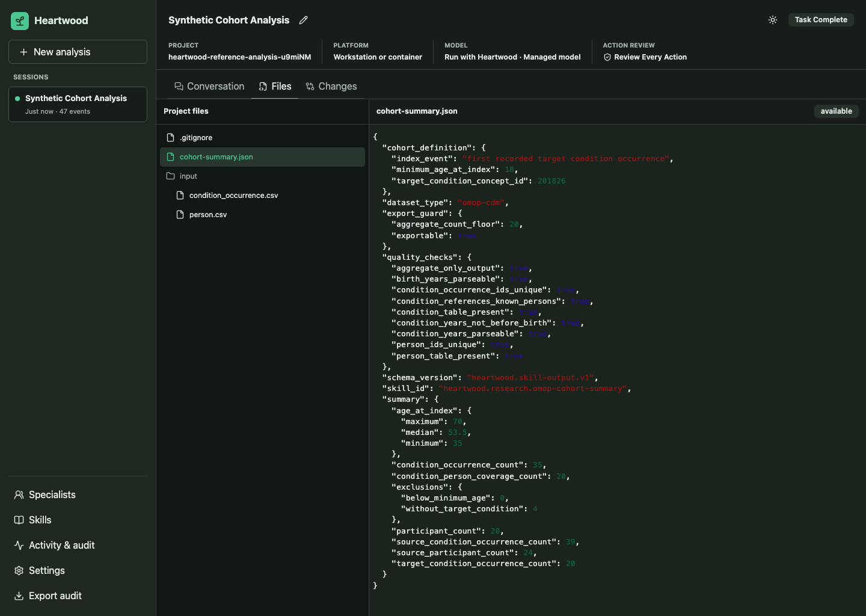The image size is (866, 616).
Task: Click the "schema_version" line
Action: pos(490,378)
